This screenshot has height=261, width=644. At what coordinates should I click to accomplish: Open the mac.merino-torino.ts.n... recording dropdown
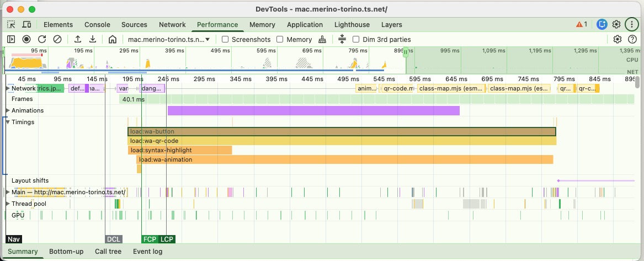click(x=169, y=39)
